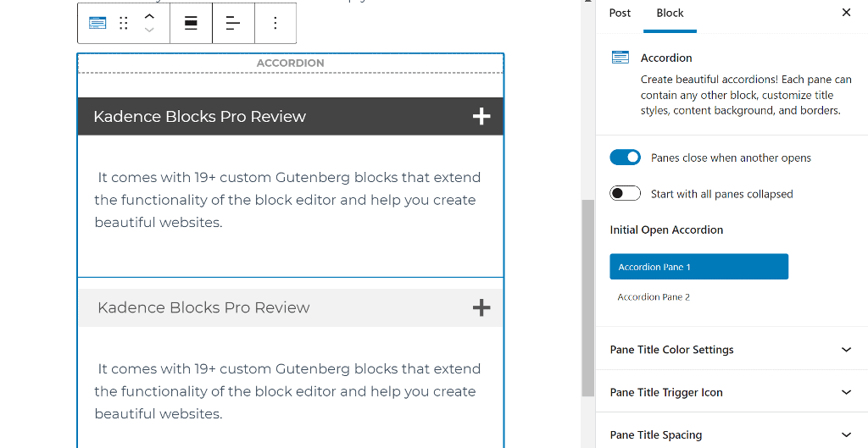Disable 'Panes close when another opens' toggle
Viewport: 868px width, 448px height.
(x=626, y=158)
